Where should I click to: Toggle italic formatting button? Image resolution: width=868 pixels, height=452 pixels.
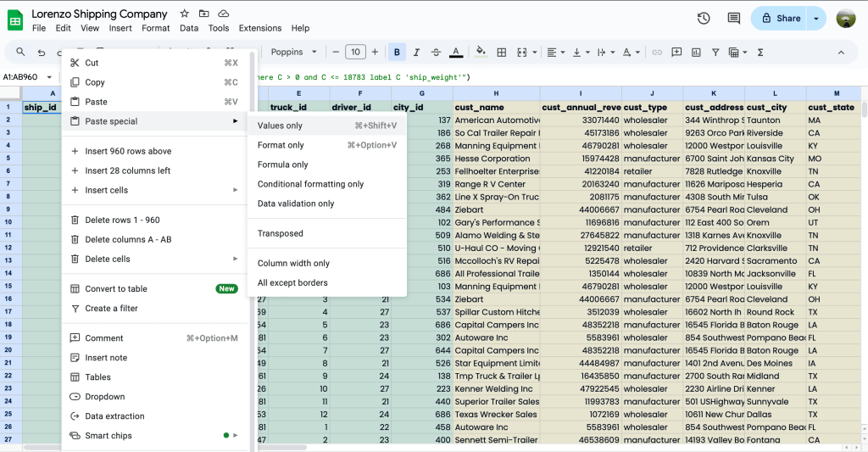pos(416,52)
